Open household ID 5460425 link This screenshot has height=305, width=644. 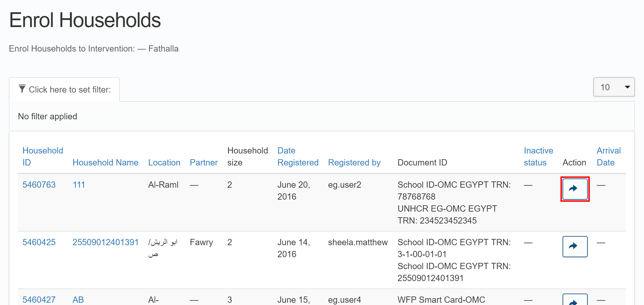tap(39, 242)
